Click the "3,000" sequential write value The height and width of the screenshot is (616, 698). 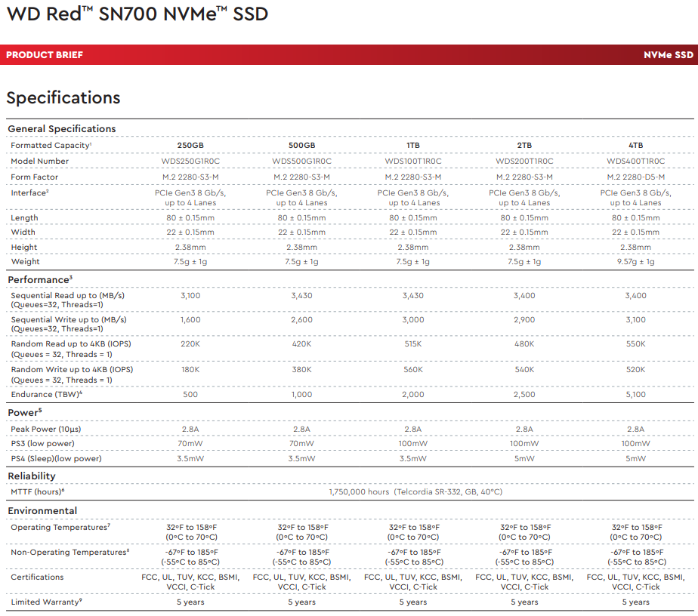coord(413,320)
